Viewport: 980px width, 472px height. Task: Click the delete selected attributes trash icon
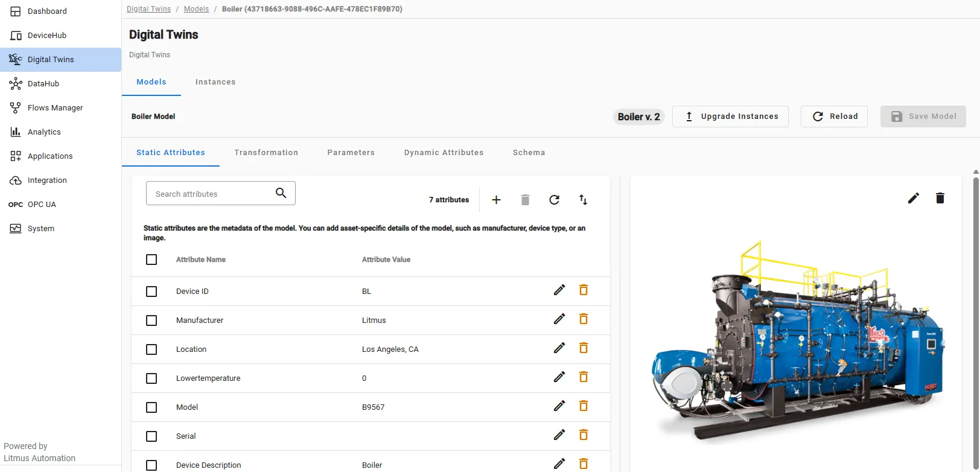coord(525,200)
